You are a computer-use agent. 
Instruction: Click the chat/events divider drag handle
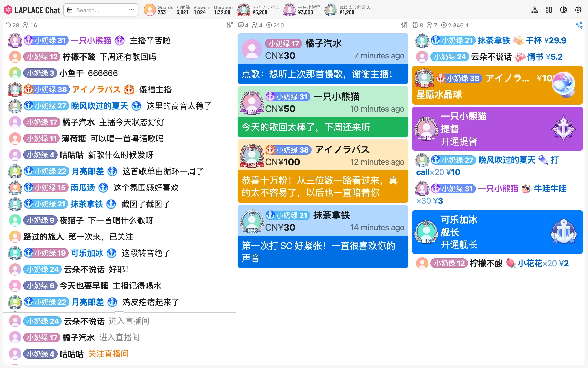coord(119,313)
